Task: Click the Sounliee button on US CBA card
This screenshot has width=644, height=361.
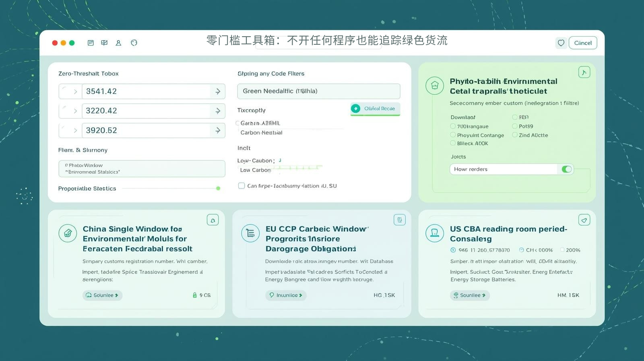Action: coord(470,295)
